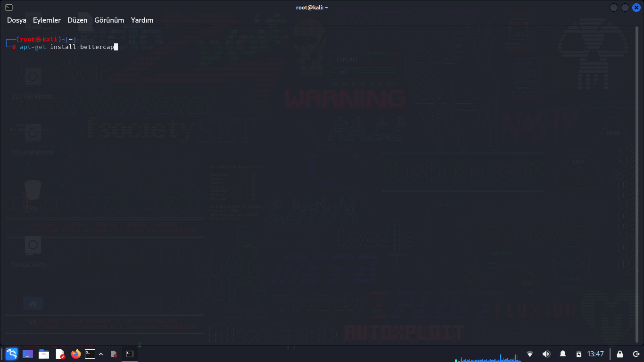Viewport: 644px width, 362px height.
Task: Open the Düzen menu
Action: point(77,20)
